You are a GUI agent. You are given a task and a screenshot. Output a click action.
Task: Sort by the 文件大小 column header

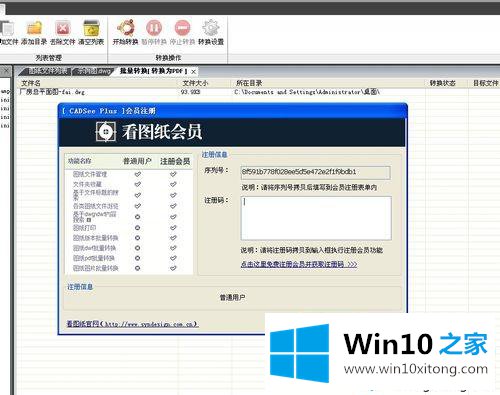pyautogui.click(x=195, y=83)
